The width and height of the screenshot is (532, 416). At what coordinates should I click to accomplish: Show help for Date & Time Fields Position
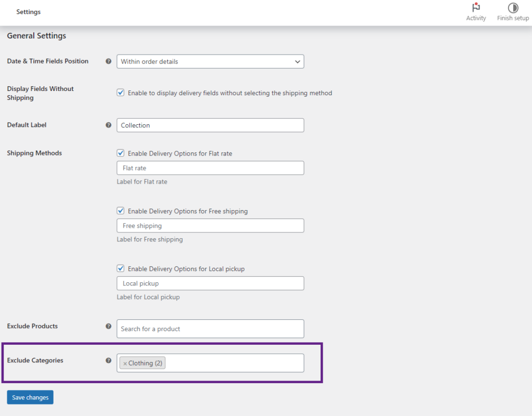tap(109, 61)
